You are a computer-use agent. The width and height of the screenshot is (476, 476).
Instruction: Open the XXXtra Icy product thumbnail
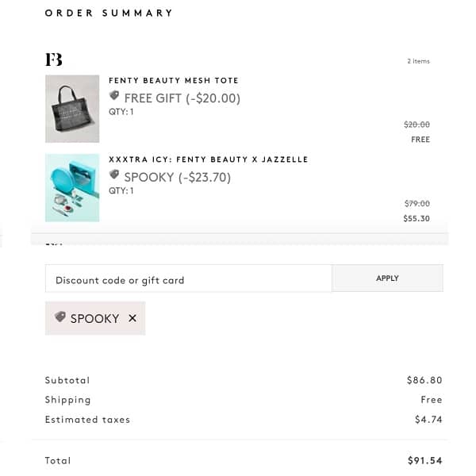point(72,187)
